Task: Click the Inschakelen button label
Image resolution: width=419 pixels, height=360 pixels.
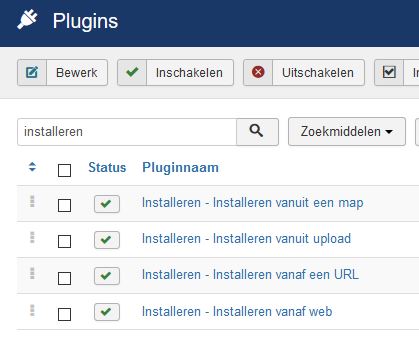Action: pyautogui.click(x=189, y=73)
